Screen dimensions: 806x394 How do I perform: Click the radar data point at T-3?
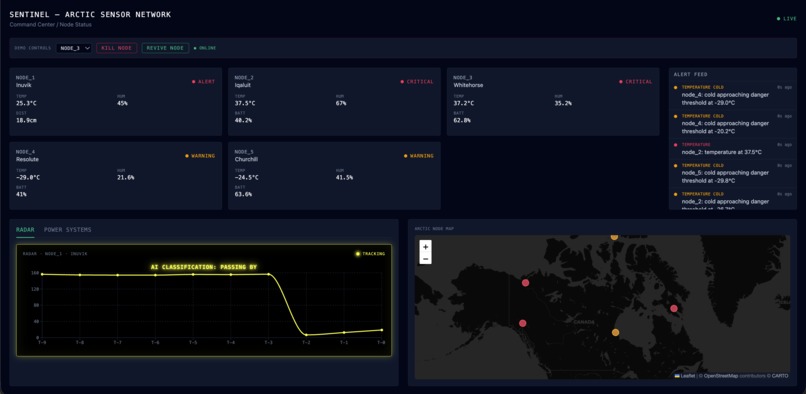[x=268, y=274]
